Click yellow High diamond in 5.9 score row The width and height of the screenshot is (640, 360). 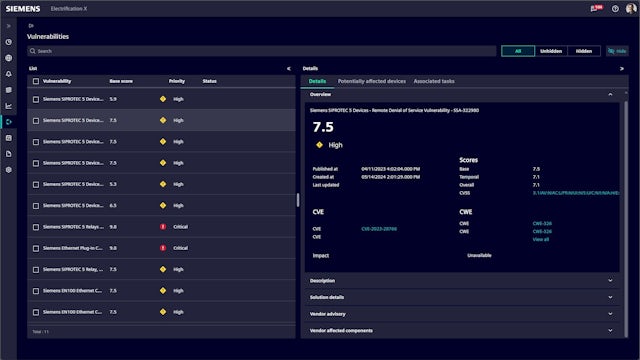[163, 99]
